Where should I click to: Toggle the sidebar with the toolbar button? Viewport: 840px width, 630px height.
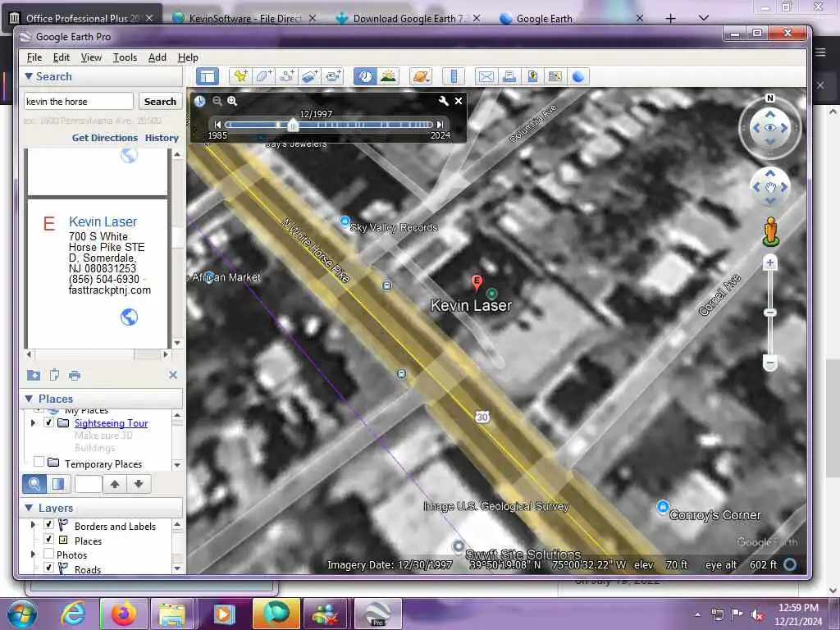coord(208,76)
